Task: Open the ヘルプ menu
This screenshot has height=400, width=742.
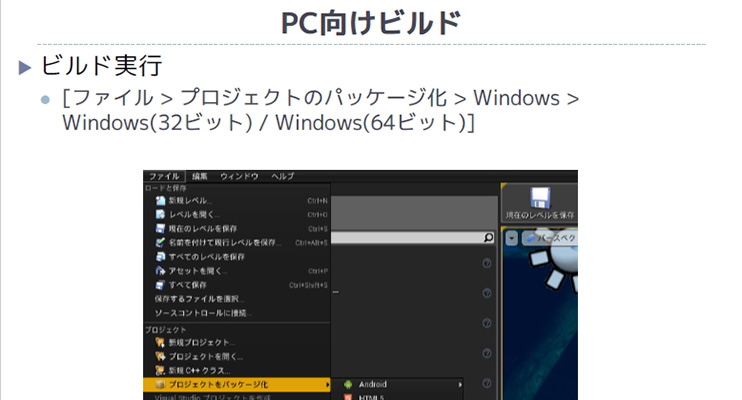Action: click(282, 176)
